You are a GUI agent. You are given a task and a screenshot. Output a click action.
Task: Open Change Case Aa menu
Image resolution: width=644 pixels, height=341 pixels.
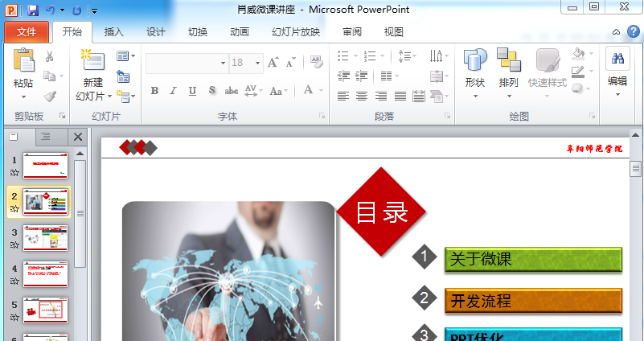tap(278, 91)
